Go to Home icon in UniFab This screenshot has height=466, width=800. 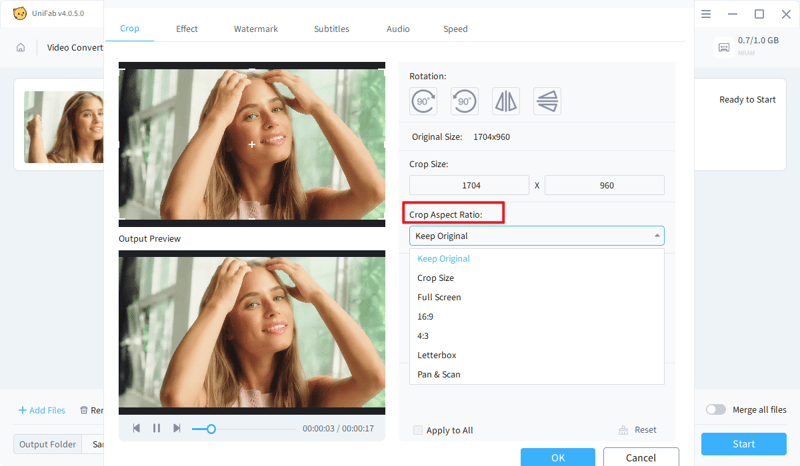click(x=20, y=47)
